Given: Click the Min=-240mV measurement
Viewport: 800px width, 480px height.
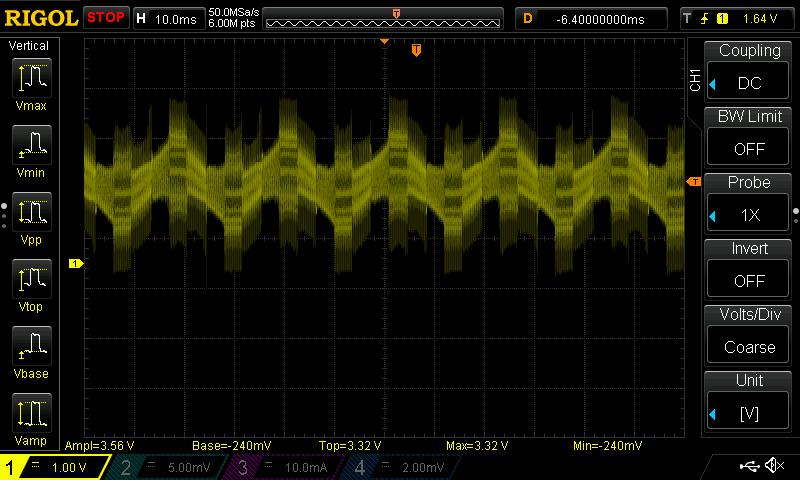Looking at the screenshot, I should click(608, 446).
